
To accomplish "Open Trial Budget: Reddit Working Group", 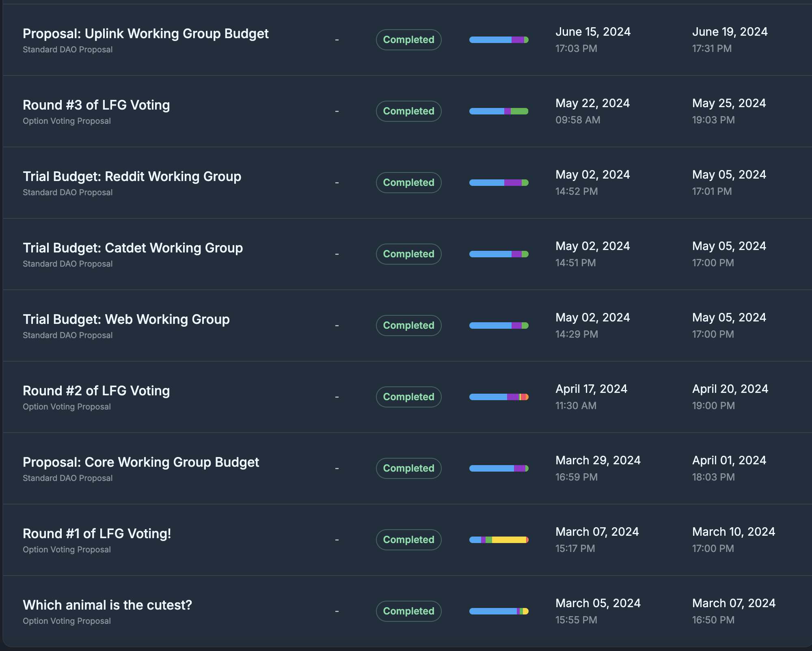I will (132, 177).
